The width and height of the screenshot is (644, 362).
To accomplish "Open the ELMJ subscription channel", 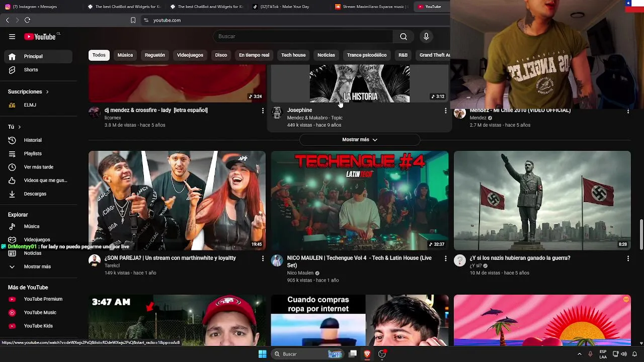I will (x=38, y=105).
